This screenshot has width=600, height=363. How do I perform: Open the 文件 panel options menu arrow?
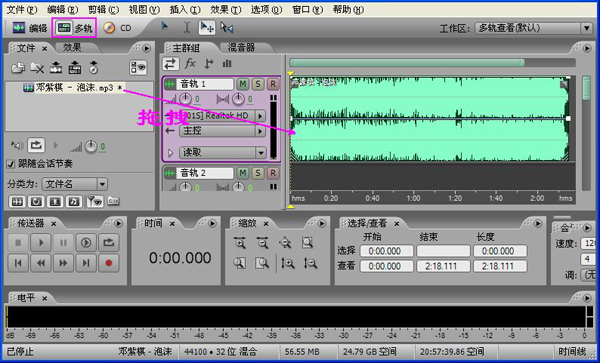pos(147,48)
